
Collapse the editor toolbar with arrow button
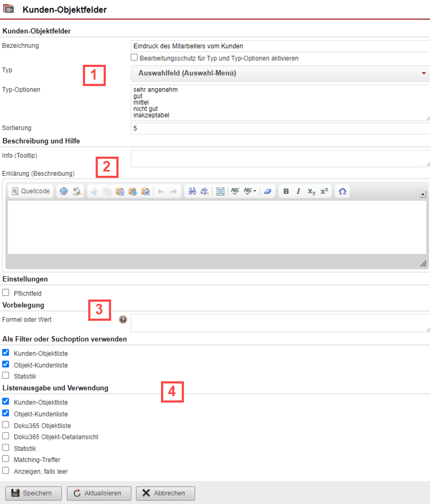[x=423, y=194]
